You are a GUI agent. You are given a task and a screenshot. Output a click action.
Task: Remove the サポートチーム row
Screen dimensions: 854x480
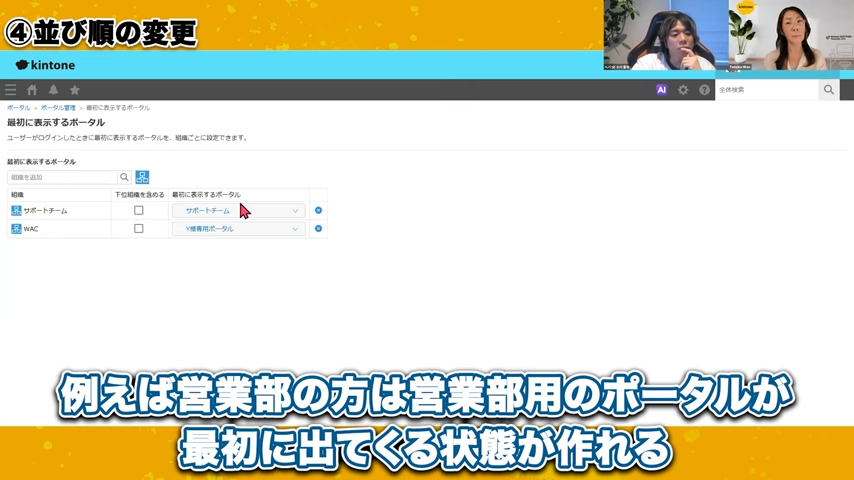(319, 210)
